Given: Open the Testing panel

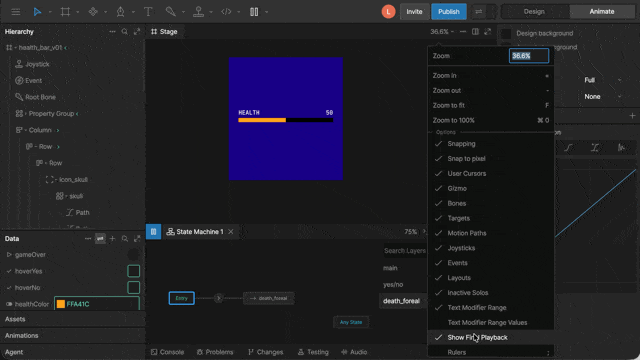Looking at the screenshot, I should coord(313,352).
